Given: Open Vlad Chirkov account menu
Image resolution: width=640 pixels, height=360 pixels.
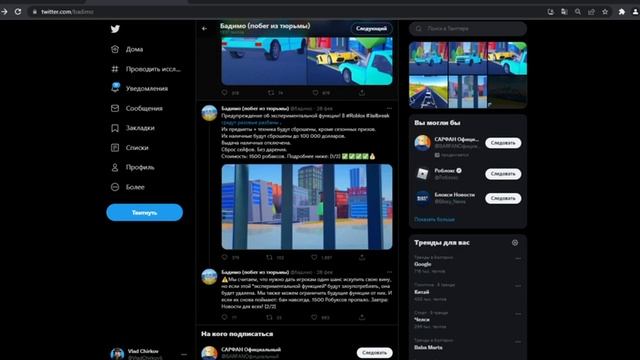Looking at the screenshot, I should pos(148,353).
